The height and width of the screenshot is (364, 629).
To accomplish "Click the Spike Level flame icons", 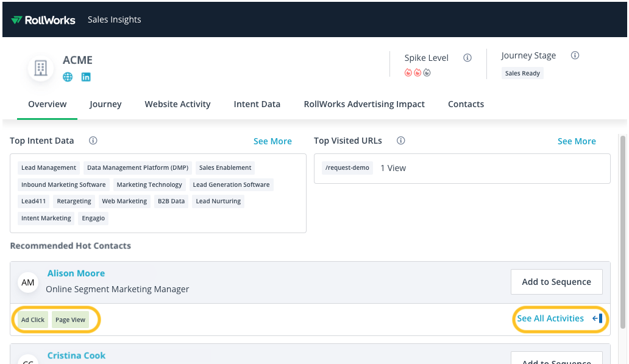I will (418, 72).
